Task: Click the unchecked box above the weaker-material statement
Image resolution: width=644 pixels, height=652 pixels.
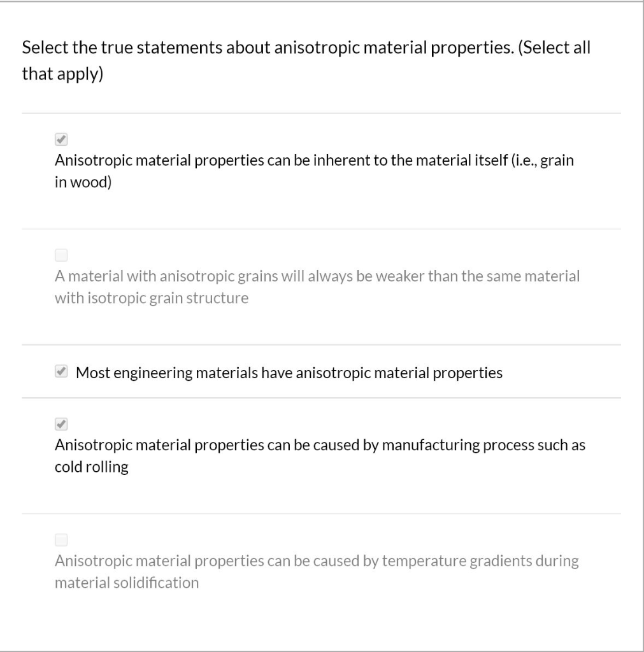Action: [x=61, y=255]
